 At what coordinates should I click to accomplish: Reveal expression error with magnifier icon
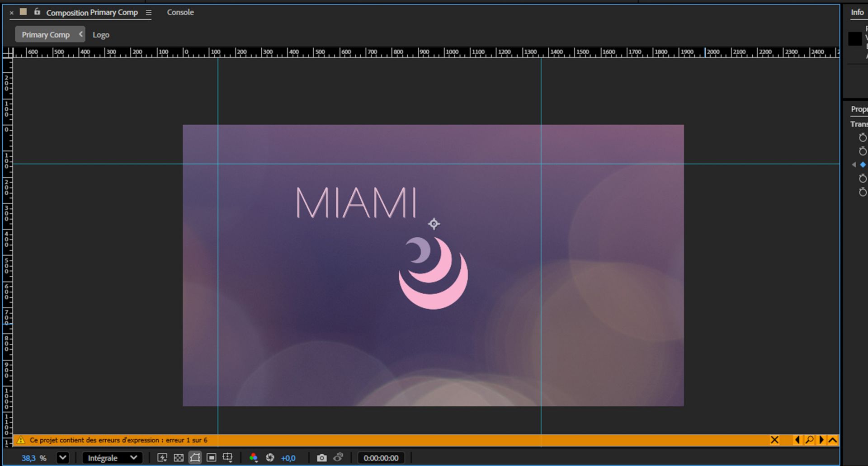coord(809,440)
